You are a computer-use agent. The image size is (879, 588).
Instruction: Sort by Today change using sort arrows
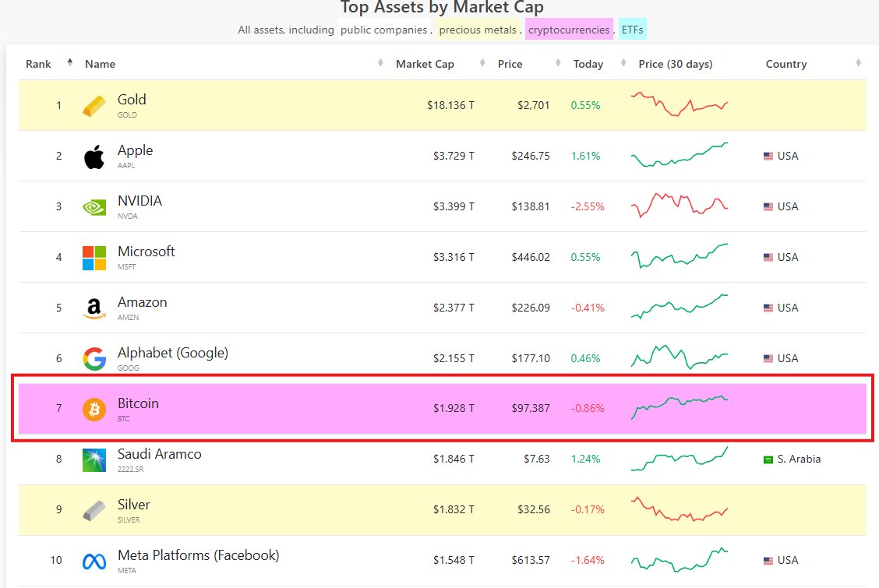623,63
